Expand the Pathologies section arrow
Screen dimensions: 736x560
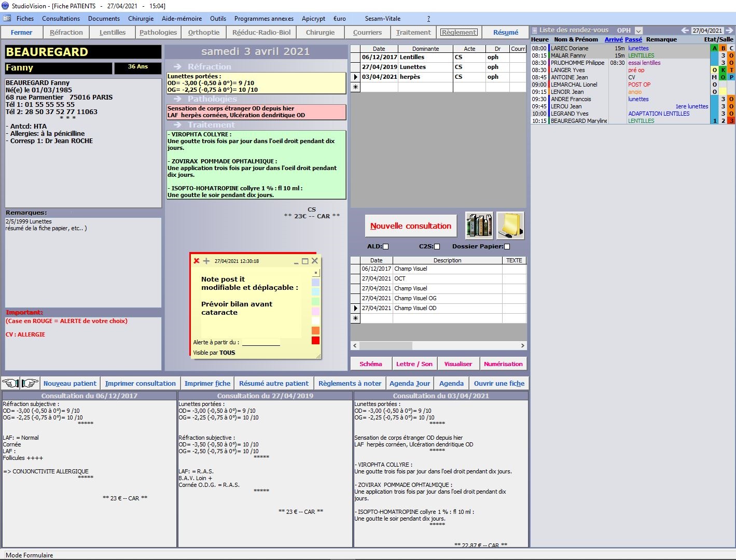177,99
